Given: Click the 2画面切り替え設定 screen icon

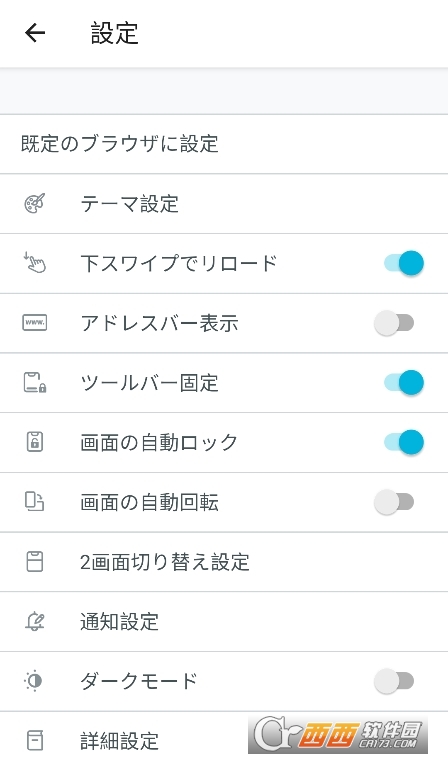Looking at the screenshot, I should pyautogui.click(x=35, y=561).
